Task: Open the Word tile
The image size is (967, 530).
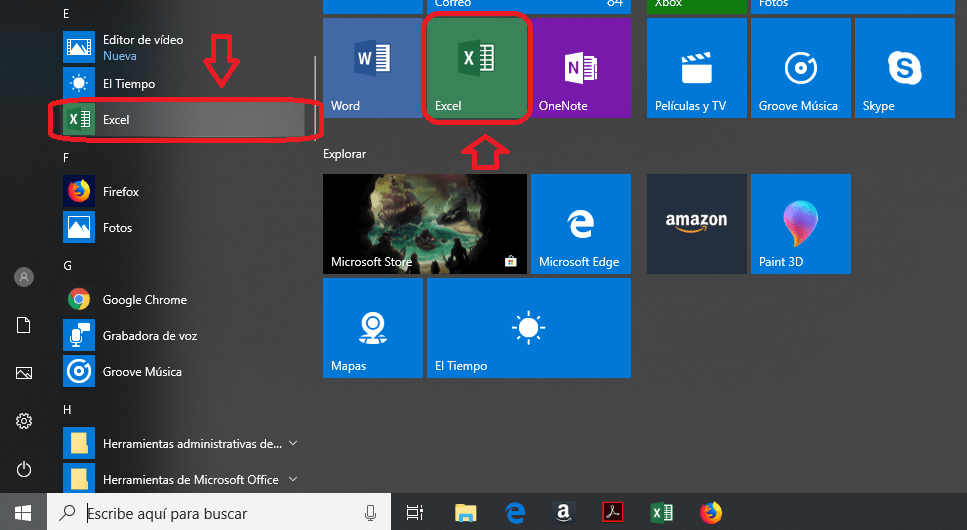Action: pyautogui.click(x=373, y=68)
